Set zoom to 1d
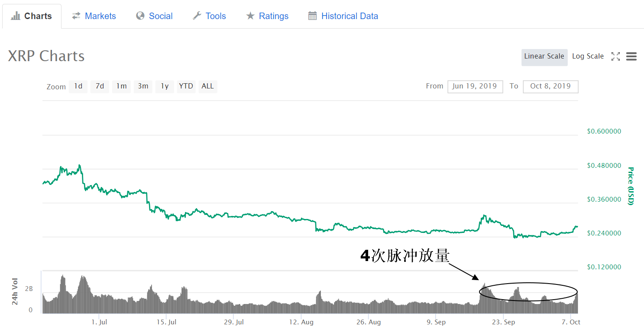Viewport: 644px width, 330px height. (78, 86)
